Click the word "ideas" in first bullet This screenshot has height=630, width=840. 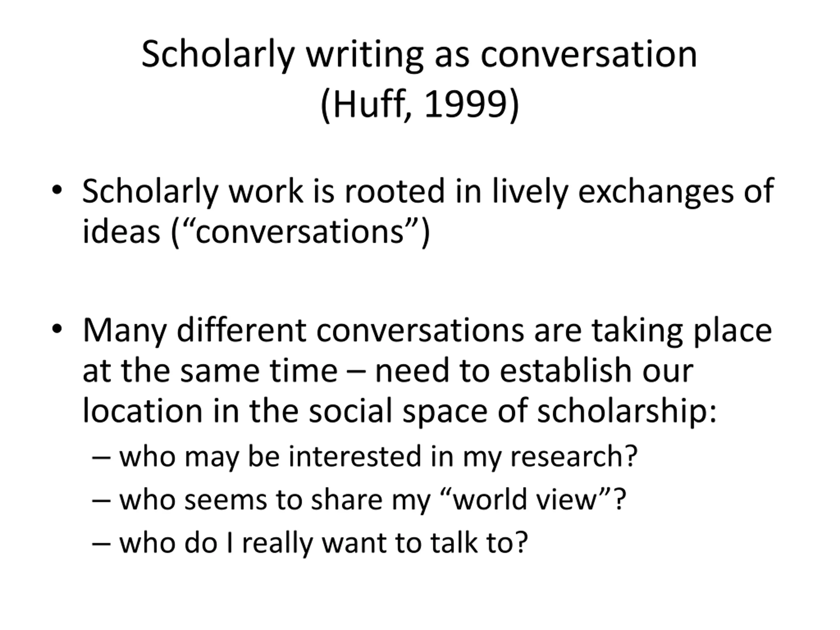[121, 232]
